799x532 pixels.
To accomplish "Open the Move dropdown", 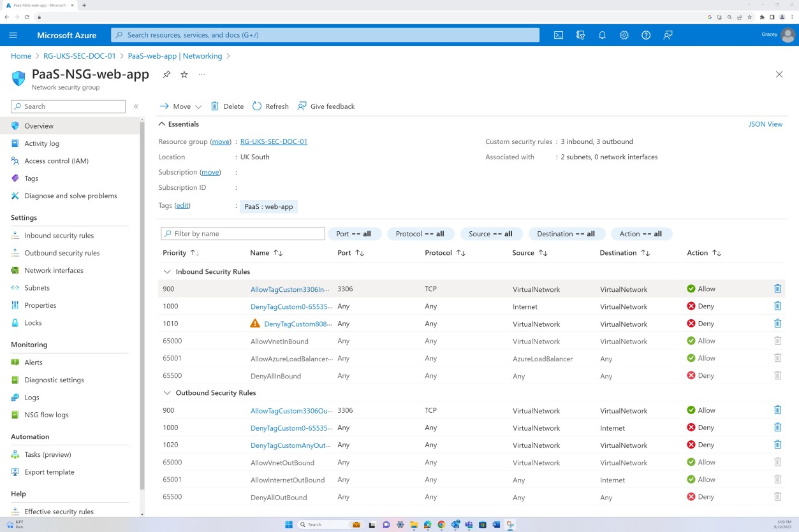I will coord(180,106).
